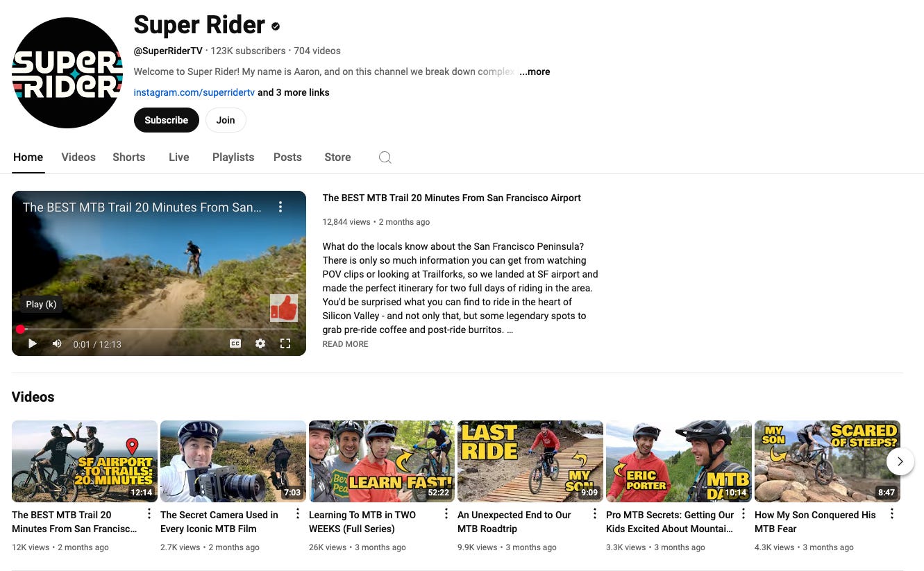This screenshot has width=924, height=571.
Task: Switch to the Posts tab
Action: 287,157
